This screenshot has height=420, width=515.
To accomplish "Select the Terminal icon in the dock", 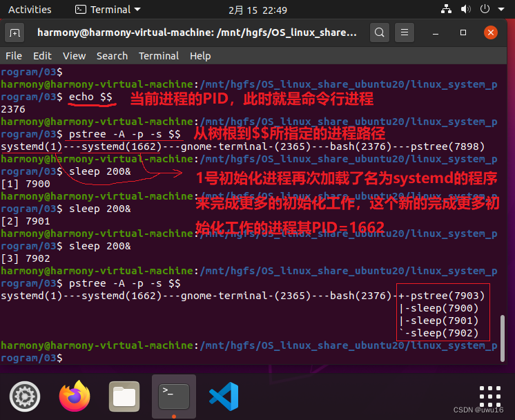I will click(174, 397).
